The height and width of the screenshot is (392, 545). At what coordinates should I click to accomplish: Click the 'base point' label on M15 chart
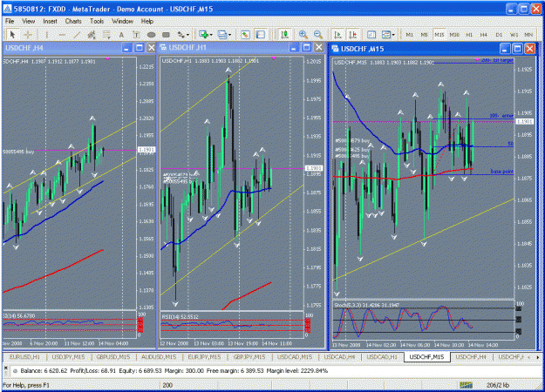point(501,172)
